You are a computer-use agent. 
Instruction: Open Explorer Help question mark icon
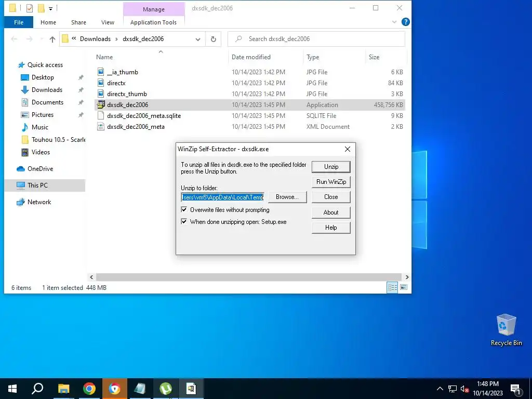[405, 22]
